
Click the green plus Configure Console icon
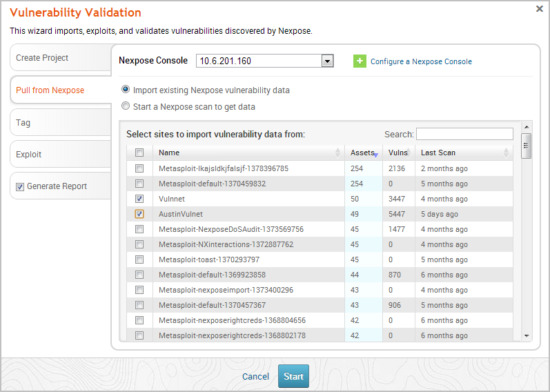click(360, 61)
